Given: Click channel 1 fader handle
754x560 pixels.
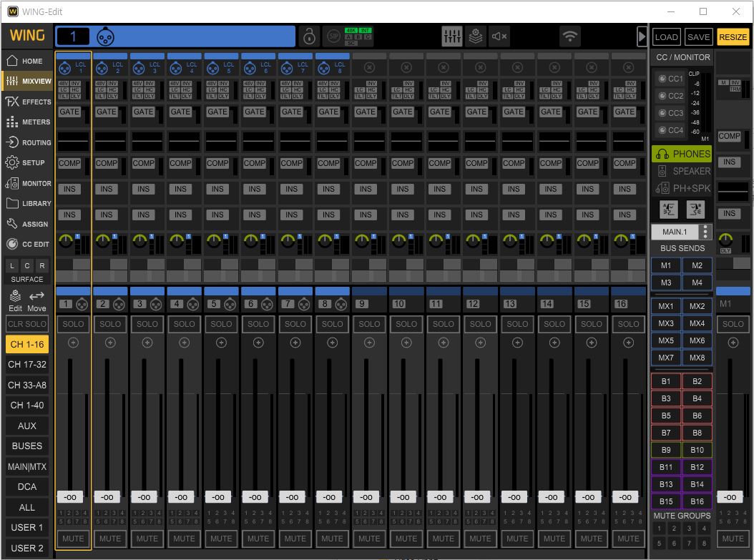Looking at the screenshot, I should click(70, 497).
